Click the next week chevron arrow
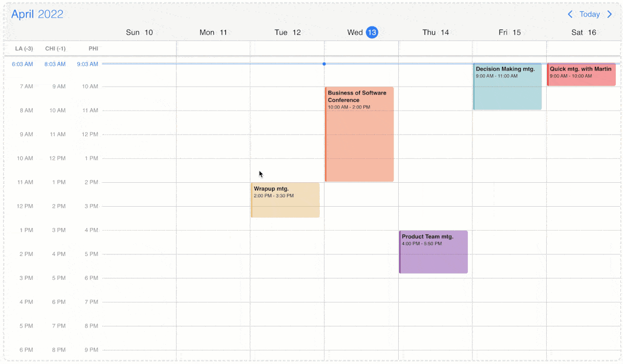623x364 pixels. pos(610,14)
